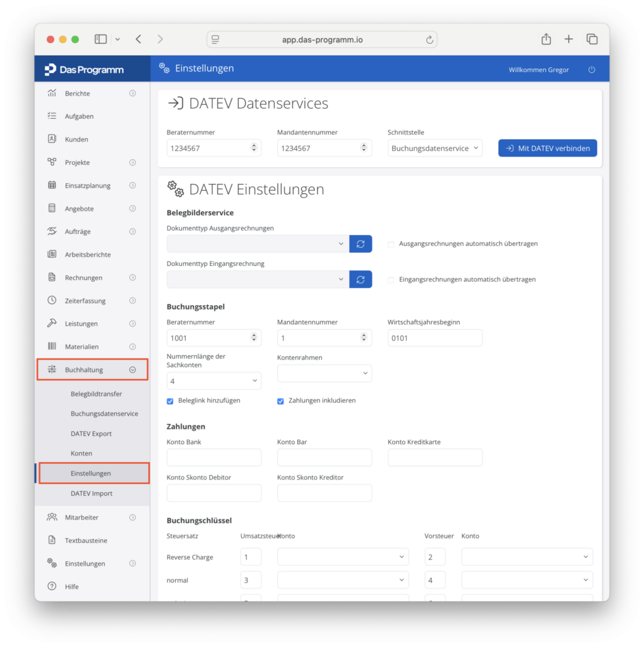Click the Kunden person icon

(52, 139)
